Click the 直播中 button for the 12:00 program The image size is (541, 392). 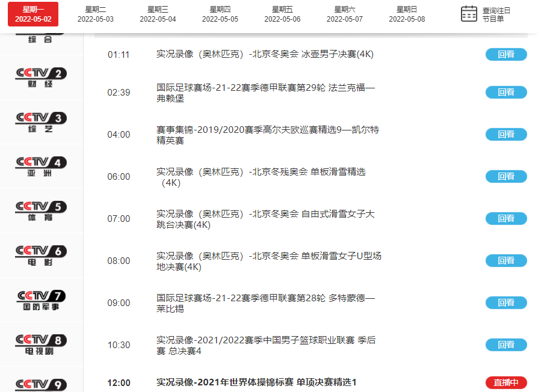(x=506, y=382)
